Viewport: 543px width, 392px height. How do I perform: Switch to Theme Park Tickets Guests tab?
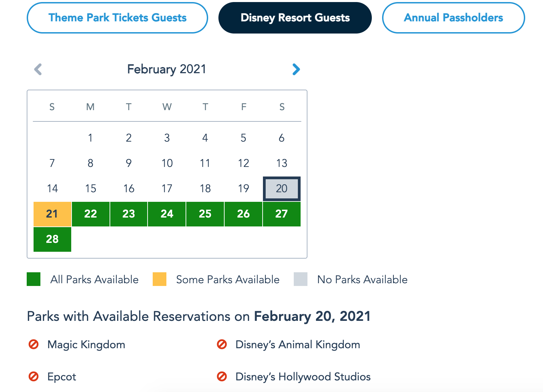click(117, 18)
